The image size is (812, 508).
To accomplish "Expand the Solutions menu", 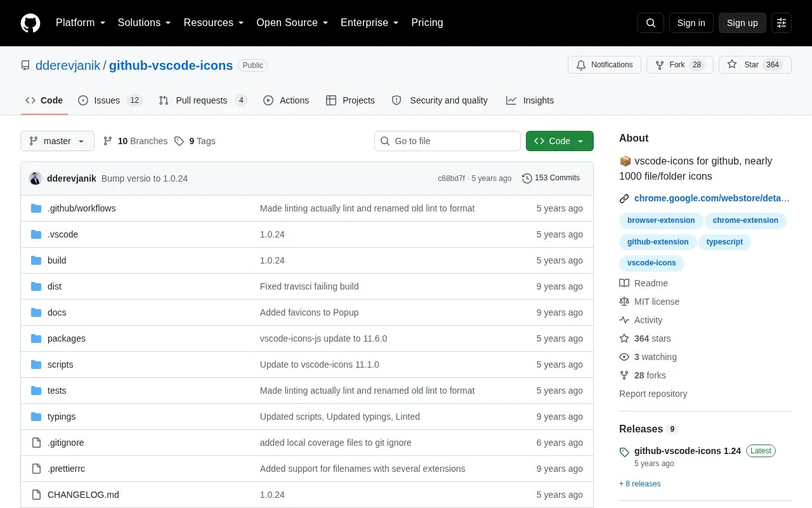I will click(x=144, y=23).
